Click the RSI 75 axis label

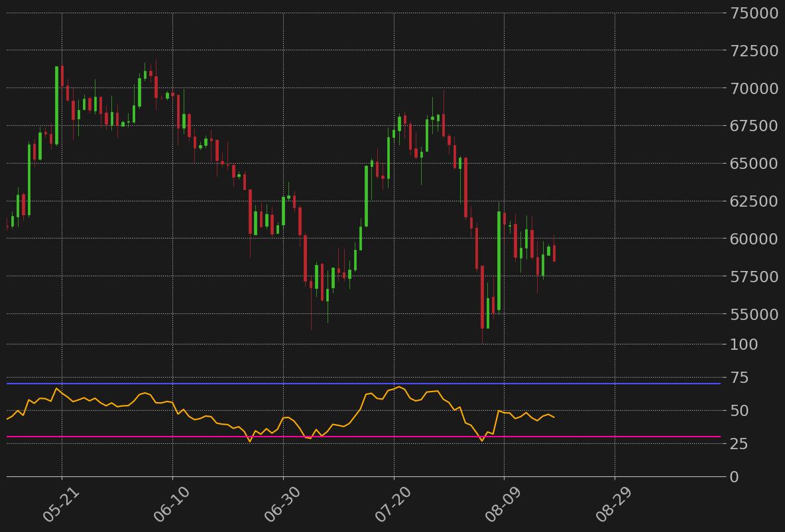(739, 378)
